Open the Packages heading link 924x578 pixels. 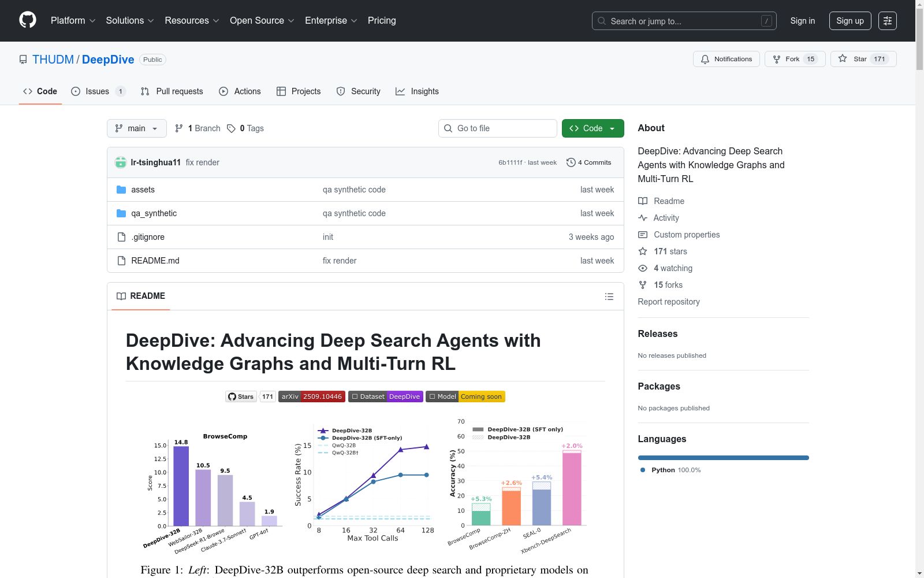(659, 387)
